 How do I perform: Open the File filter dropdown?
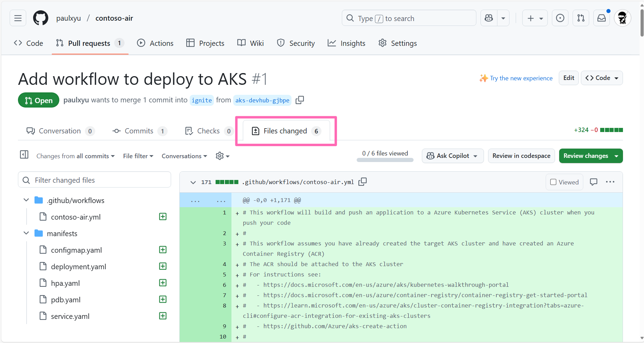point(138,156)
